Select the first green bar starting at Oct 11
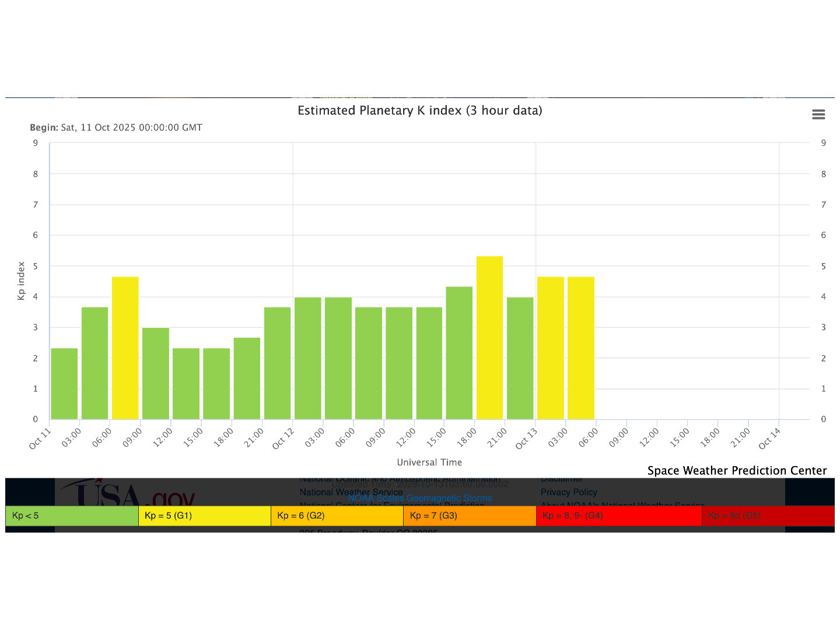840x630 pixels. click(x=64, y=384)
